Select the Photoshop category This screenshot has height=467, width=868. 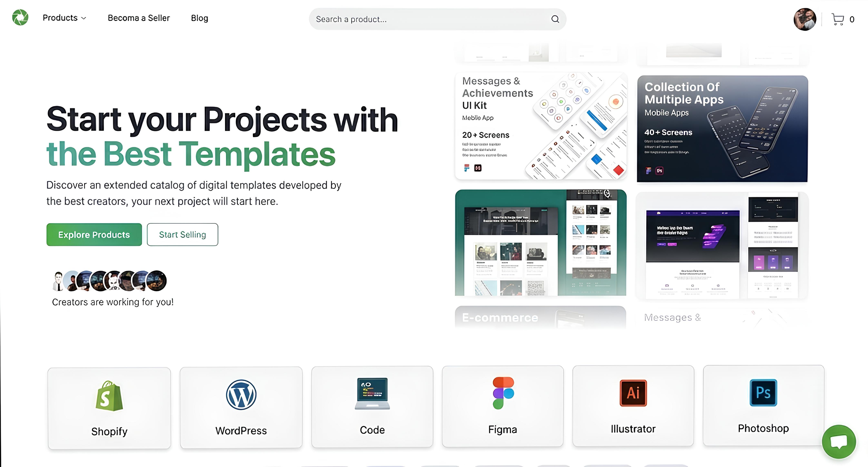(x=763, y=405)
